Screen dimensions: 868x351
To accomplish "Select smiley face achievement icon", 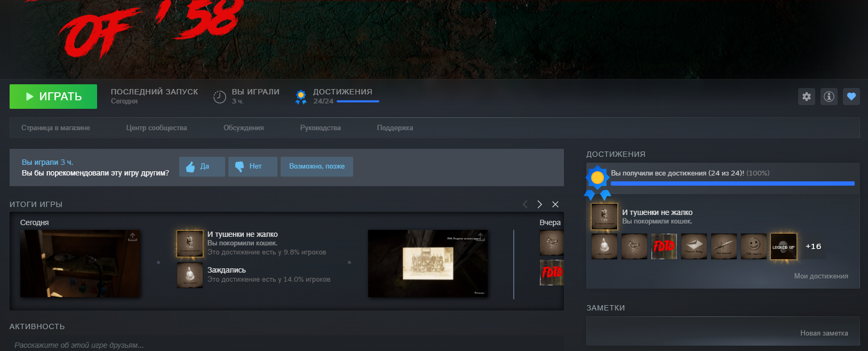I will pyautogui.click(x=754, y=246).
